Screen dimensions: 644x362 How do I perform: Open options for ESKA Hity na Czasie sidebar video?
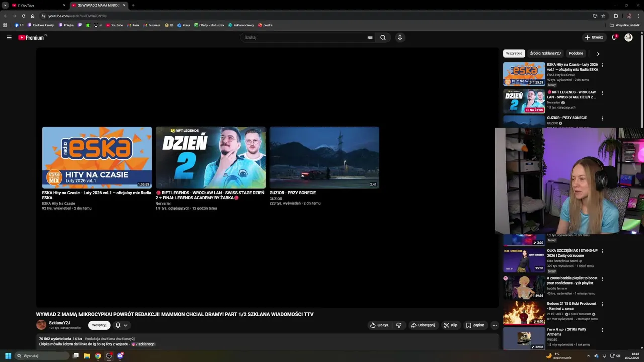pyautogui.click(x=602, y=65)
